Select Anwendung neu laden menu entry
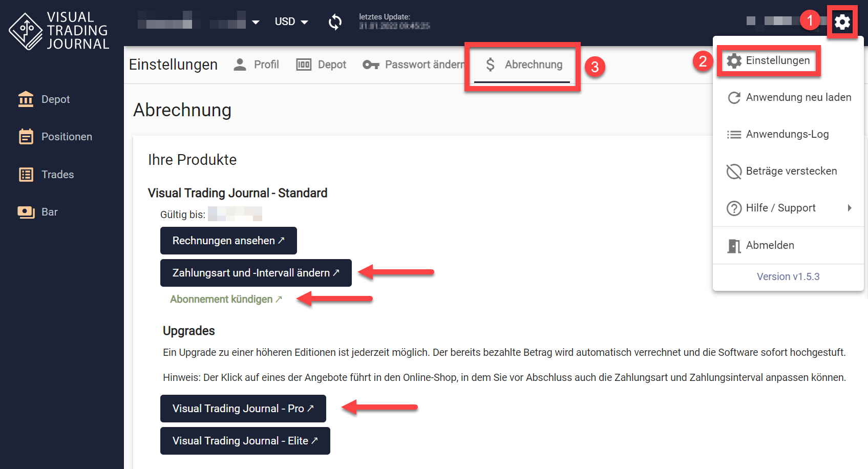Image resolution: width=868 pixels, height=469 pixels. [x=788, y=97]
